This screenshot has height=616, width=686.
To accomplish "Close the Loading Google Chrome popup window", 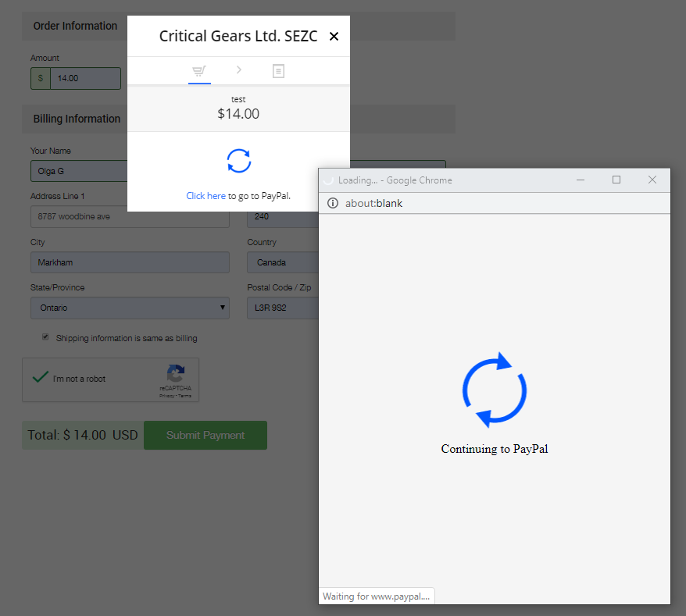I will 652,180.
